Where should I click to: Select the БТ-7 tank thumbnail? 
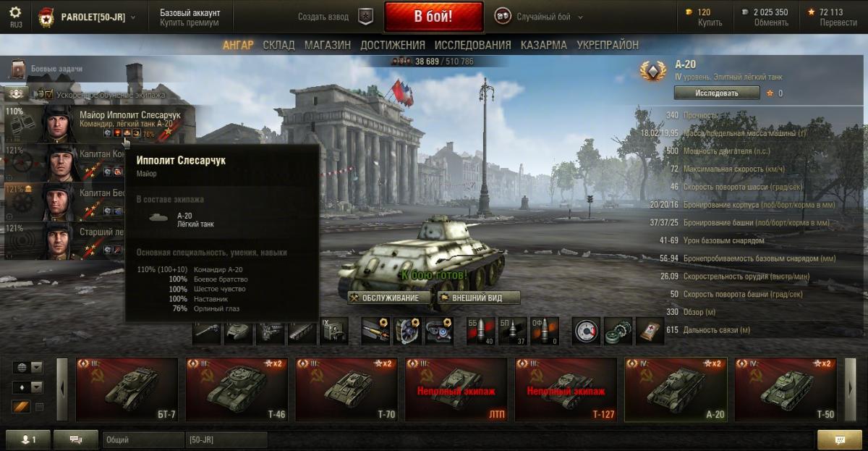coord(127,389)
